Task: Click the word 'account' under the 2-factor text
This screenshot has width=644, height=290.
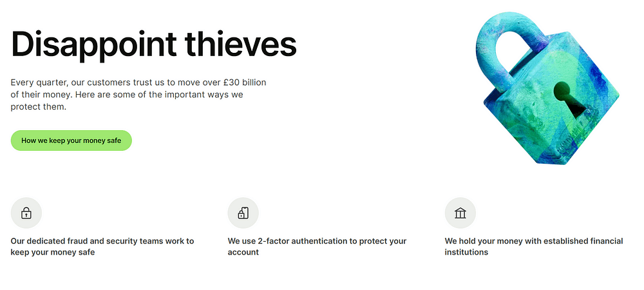Action: [x=243, y=252]
